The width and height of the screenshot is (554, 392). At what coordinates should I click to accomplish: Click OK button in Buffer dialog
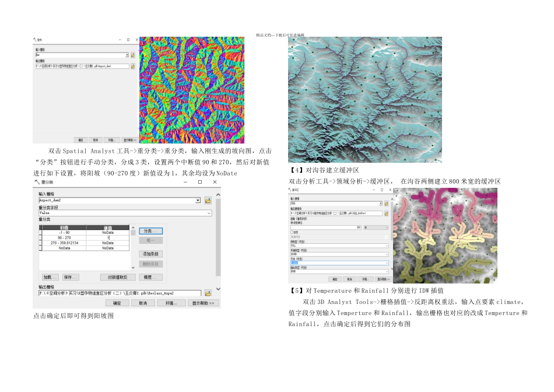[335, 279]
